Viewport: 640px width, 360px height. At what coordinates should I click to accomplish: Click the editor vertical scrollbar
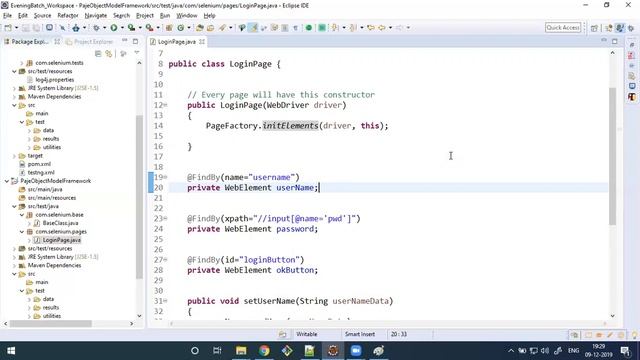coord(612,156)
